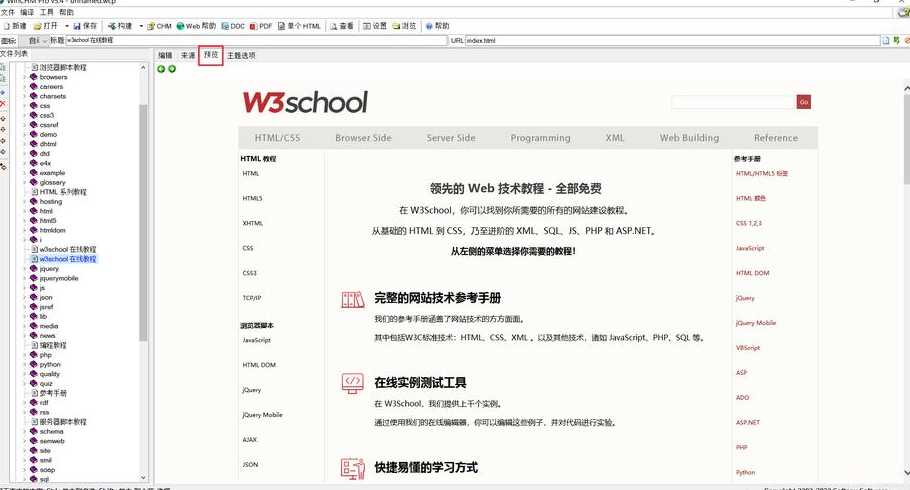Click the 新建 (New) toolbar icon
Viewport: 910px width, 490px height.
coord(6,26)
